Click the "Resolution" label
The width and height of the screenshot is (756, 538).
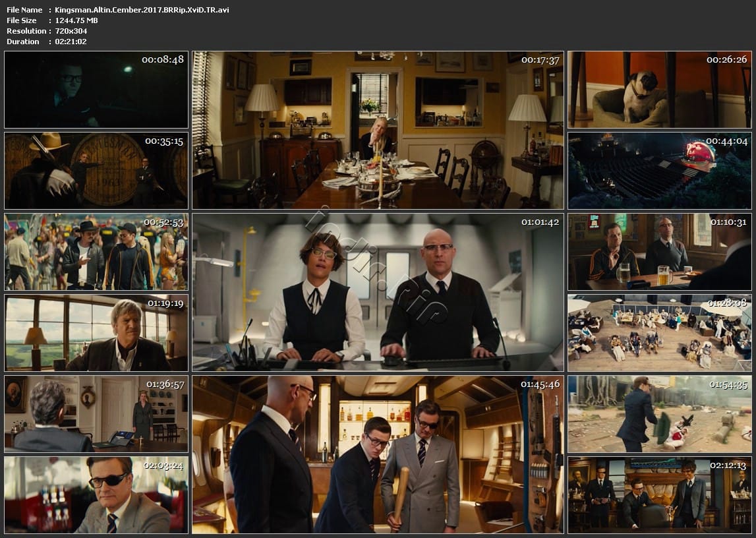click(x=26, y=31)
